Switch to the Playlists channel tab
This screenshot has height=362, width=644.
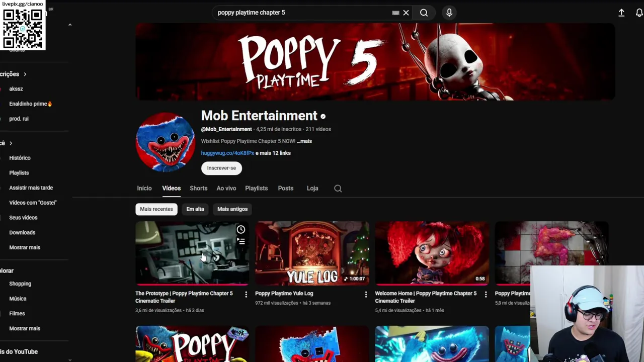[256, 188]
